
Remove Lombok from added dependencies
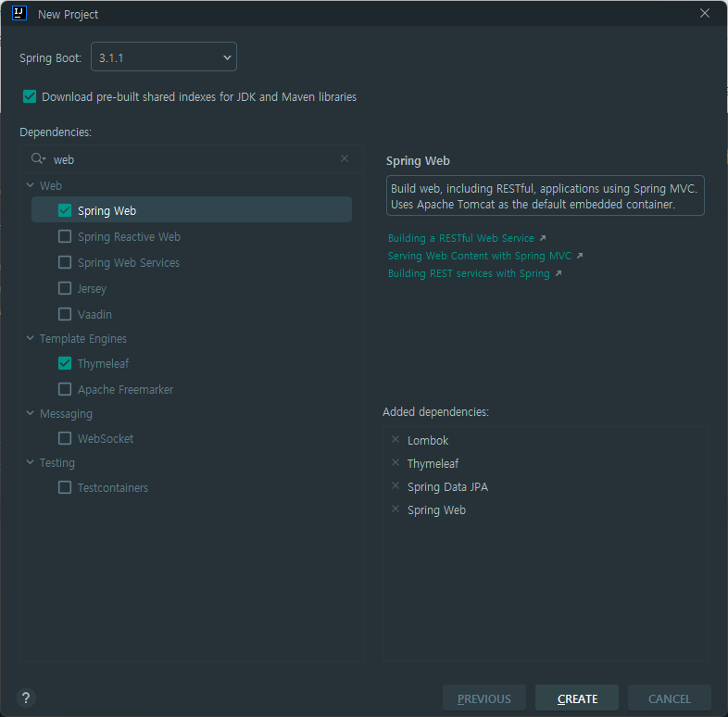(395, 439)
